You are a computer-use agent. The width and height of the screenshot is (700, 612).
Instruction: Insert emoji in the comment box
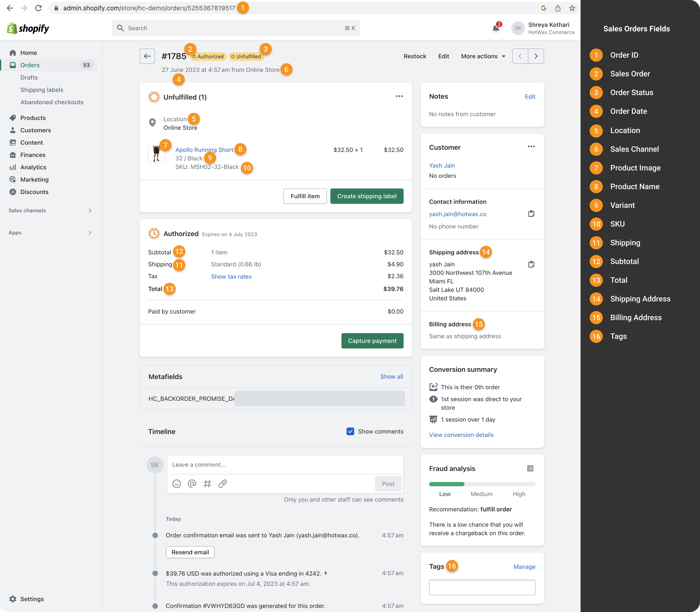click(x=176, y=484)
